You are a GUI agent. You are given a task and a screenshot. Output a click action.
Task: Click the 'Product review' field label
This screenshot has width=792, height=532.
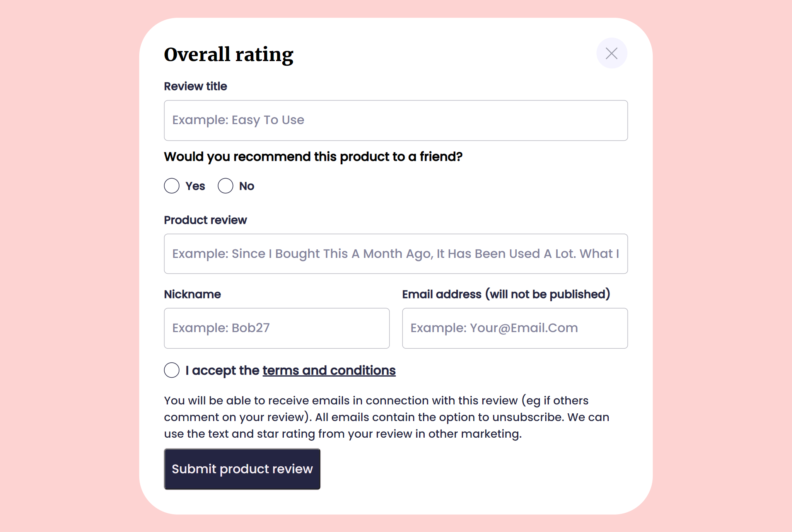coord(205,220)
